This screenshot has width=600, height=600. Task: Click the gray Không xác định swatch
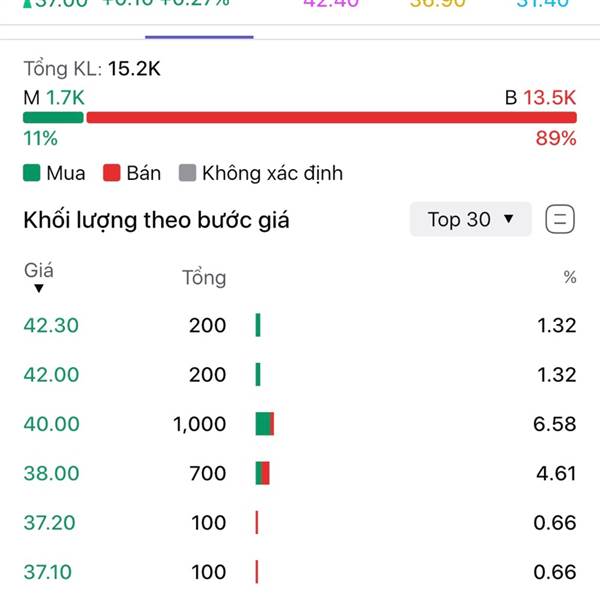pos(187,173)
